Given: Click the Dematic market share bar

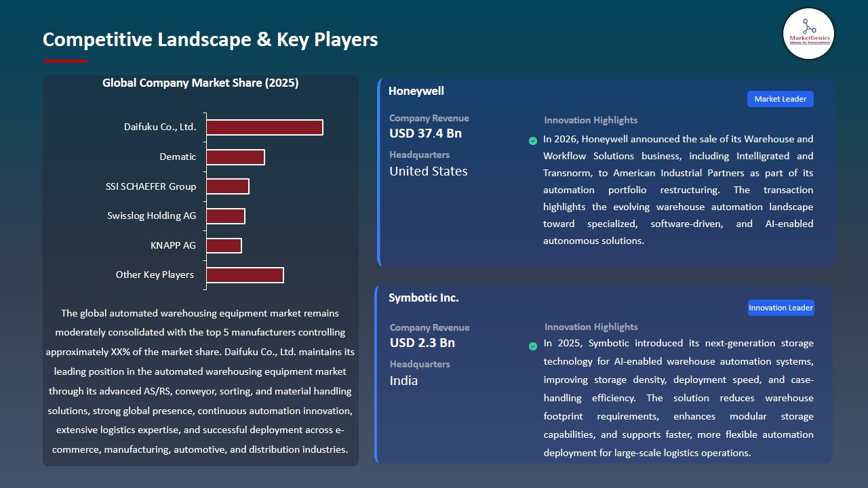Looking at the screenshot, I should (x=235, y=157).
